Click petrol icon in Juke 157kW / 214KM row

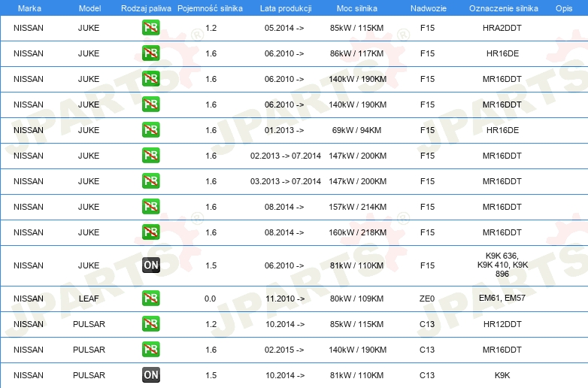150,207
